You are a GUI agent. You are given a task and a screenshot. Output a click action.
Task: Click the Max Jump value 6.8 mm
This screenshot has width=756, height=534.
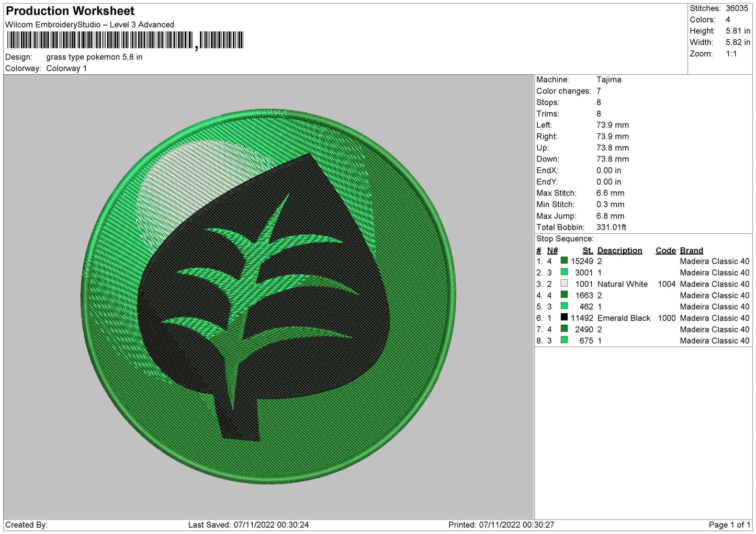click(x=610, y=216)
